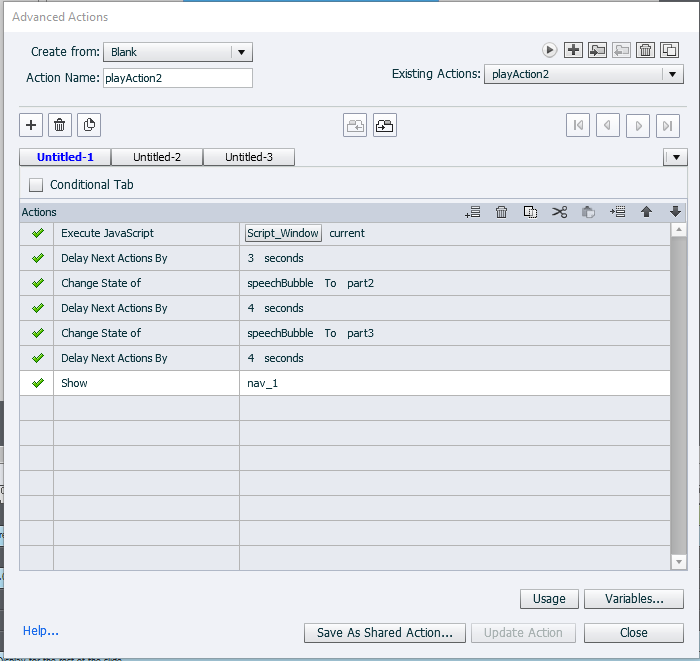This screenshot has height=661, width=700.
Task: Switch to the Untitled-3 tab
Action: 249,157
